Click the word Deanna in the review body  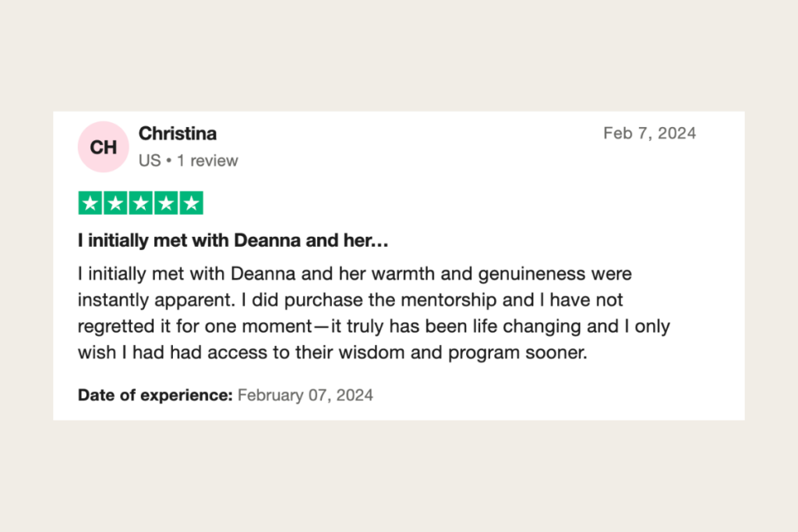click(263, 273)
